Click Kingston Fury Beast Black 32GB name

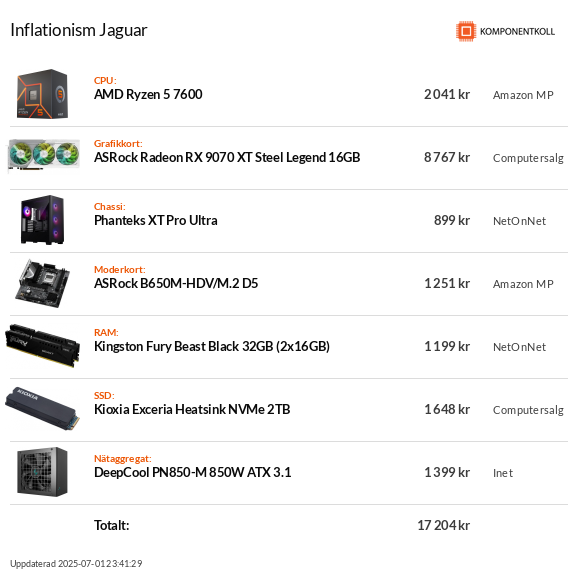click(x=212, y=346)
